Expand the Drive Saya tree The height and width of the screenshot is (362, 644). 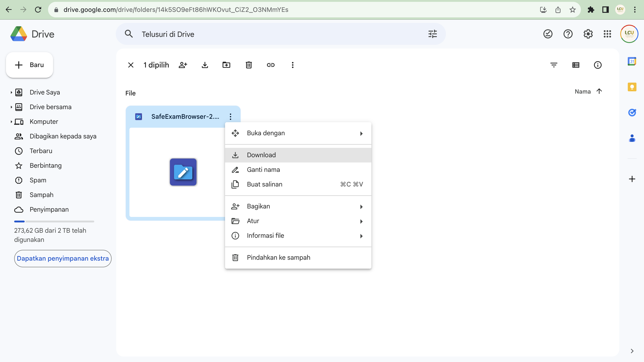(11, 92)
